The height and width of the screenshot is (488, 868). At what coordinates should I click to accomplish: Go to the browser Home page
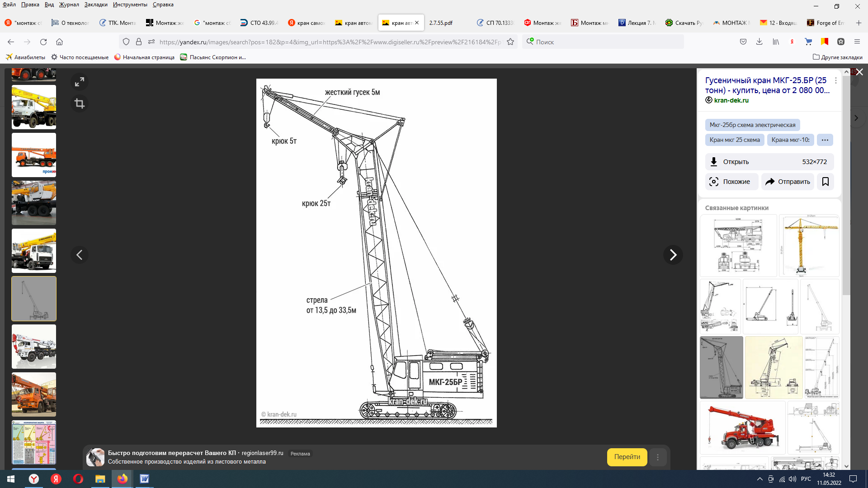59,42
